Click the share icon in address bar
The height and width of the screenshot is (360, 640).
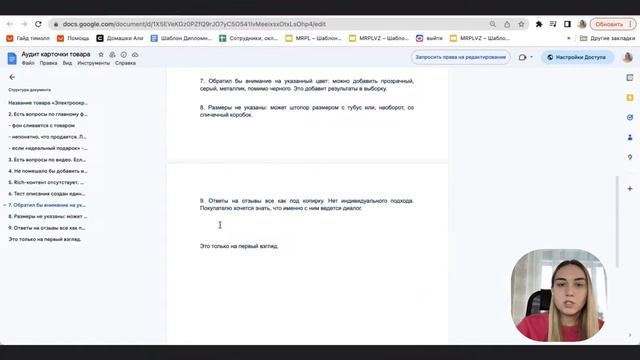507,24
